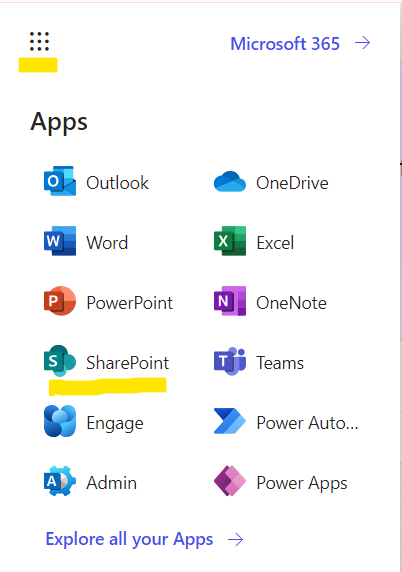This screenshot has height=572, width=402.
Task: Open the Power Apps icon
Action: click(x=230, y=481)
